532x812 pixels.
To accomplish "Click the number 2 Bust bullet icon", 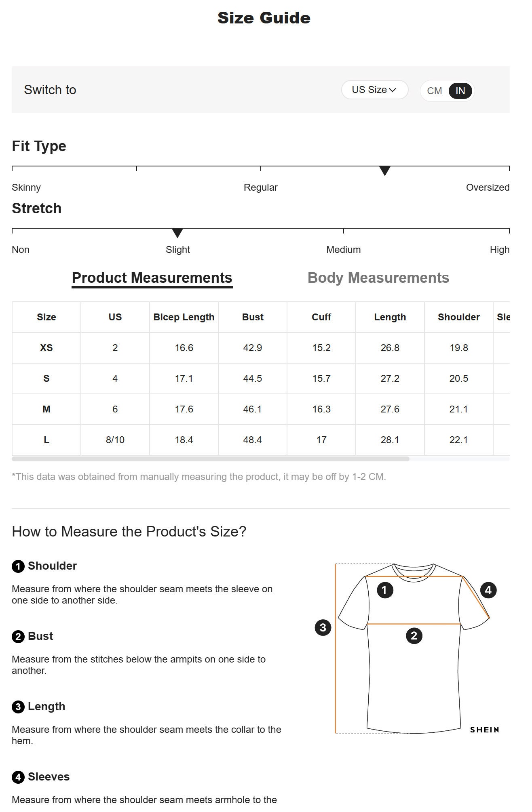I will 18,637.
